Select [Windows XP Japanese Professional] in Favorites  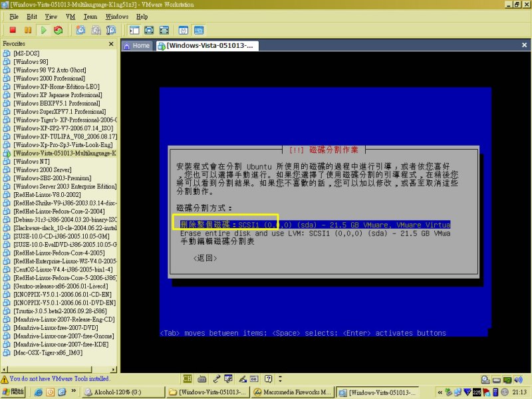[58, 95]
